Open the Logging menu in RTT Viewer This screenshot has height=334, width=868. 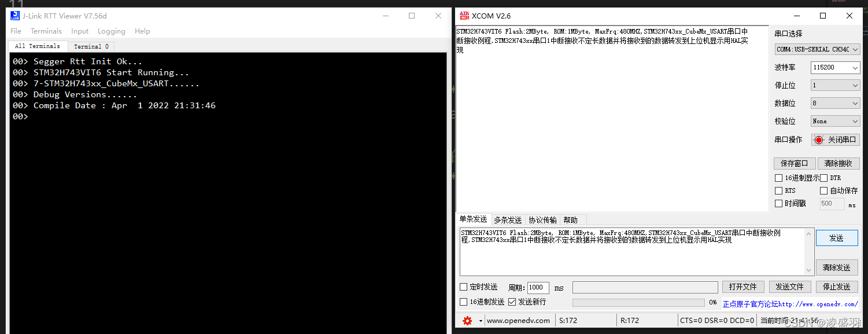[x=111, y=31]
